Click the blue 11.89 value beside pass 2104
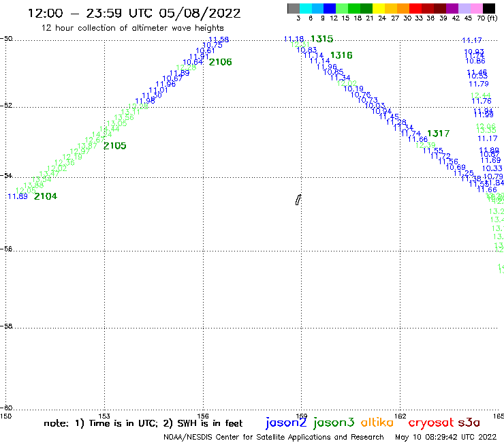The image size is (504, 443). 18,196
